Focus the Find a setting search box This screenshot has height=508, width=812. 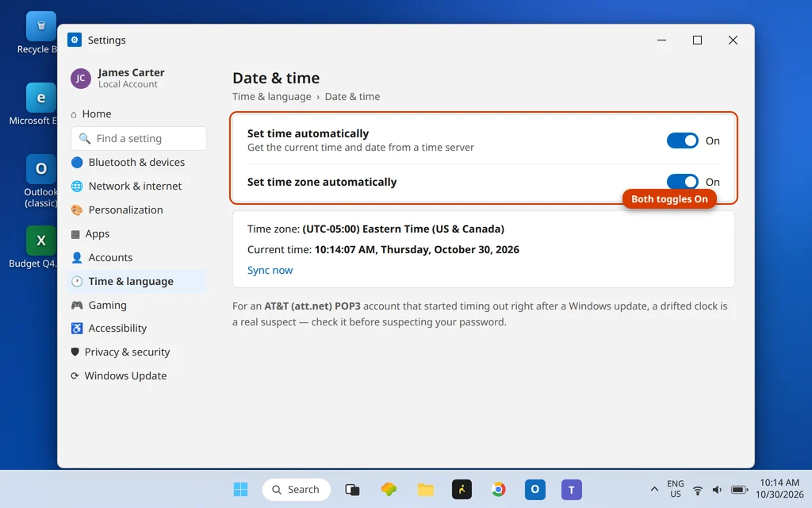[139, 138]
